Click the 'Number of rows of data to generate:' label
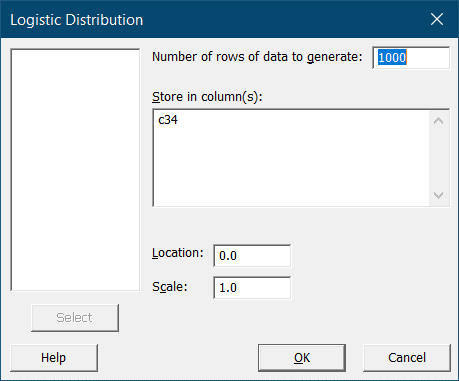 [x=257, y=57]
